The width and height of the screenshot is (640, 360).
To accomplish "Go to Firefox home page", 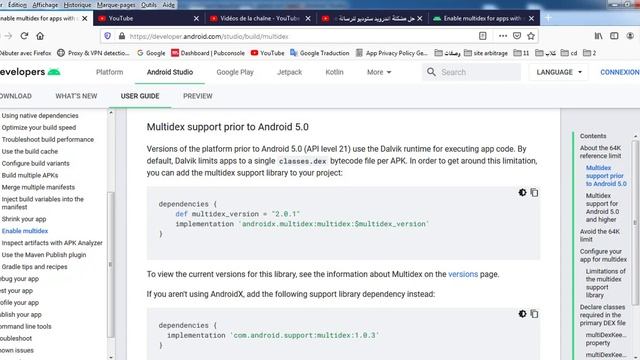I will click(40, 36).
